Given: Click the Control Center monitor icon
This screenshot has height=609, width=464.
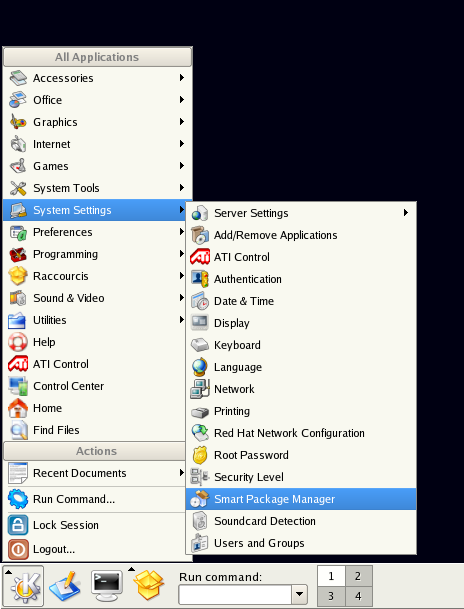Looking at the screenshot, I should click(18, 386).
